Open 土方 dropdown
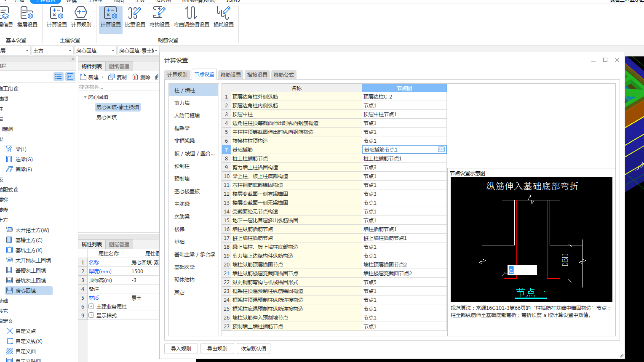This screenshot has width=644, height=362. [x=53, y=51]
